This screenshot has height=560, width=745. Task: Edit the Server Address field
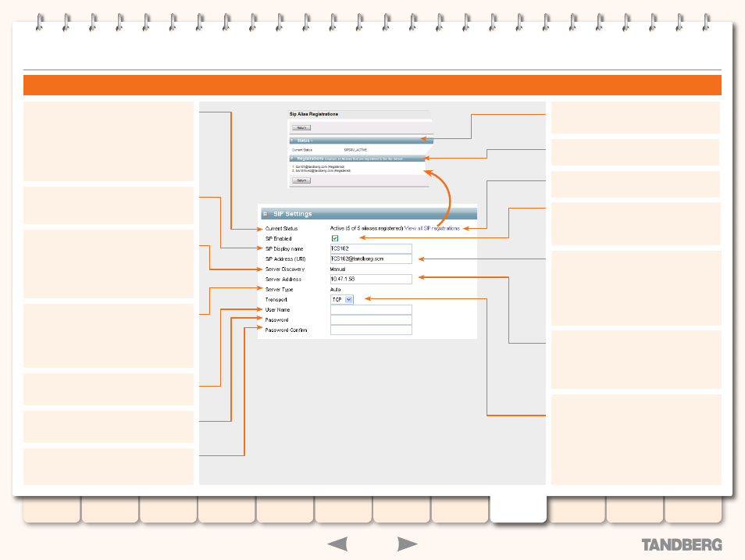371,279
